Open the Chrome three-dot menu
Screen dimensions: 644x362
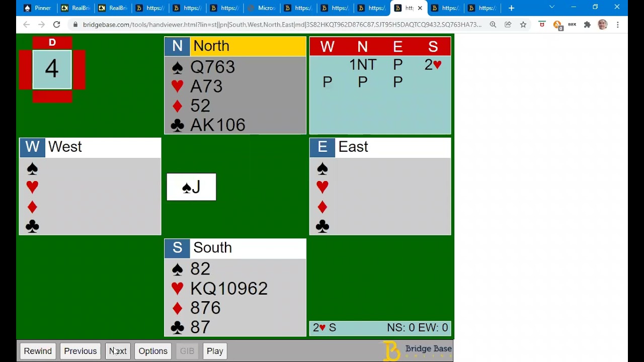coord(618,25)
